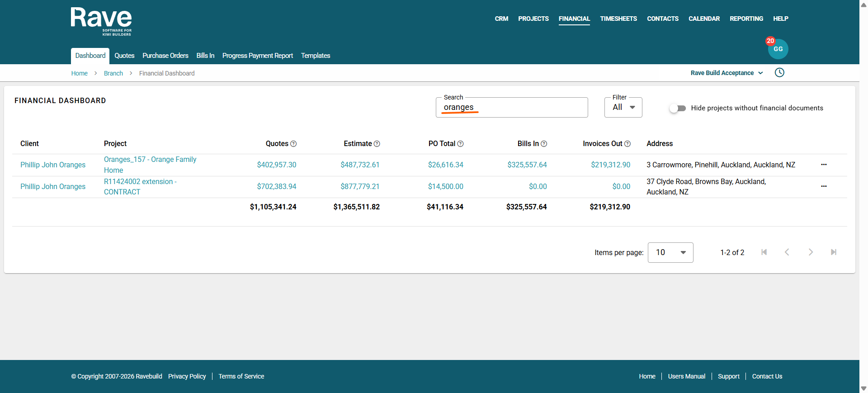This screenshot has width=868, height=393.
Task: Expand the Items per page dropdown
Action: [670, 252]
